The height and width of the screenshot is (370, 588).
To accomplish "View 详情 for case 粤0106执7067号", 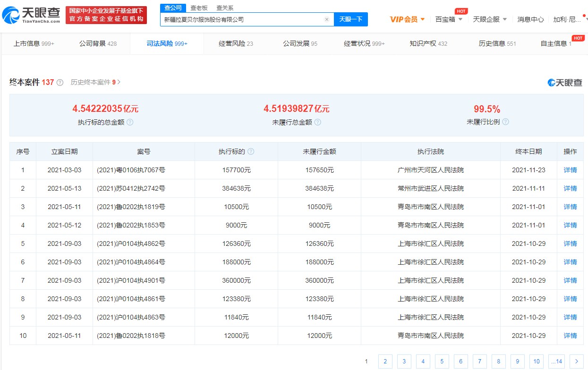I will point(570,170).
